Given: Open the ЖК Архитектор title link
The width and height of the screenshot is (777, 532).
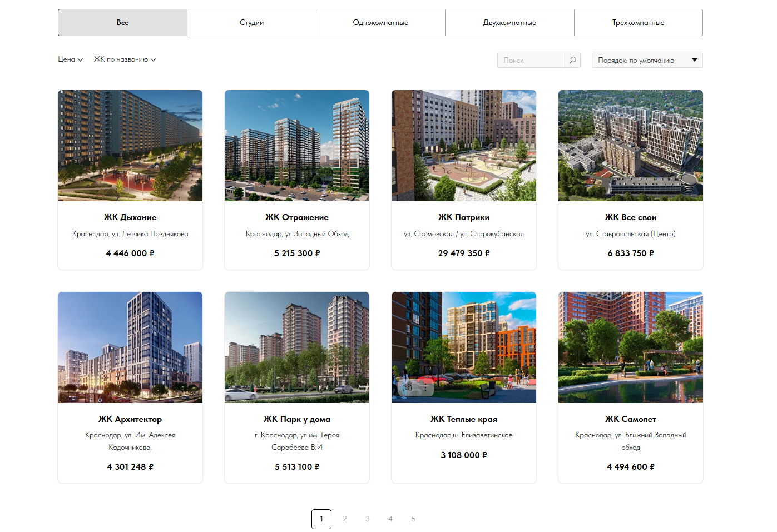Looking at the screenshot, I should [x=130, y=419].
